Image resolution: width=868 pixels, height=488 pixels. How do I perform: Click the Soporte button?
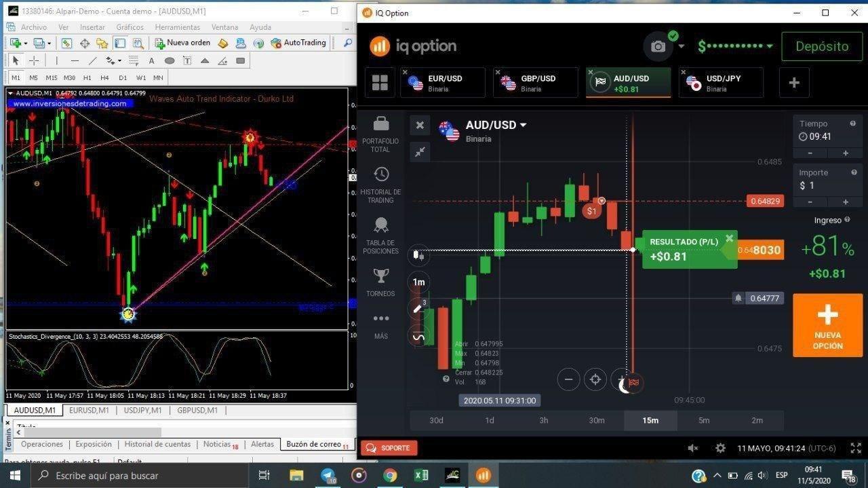tap(389, 448)
